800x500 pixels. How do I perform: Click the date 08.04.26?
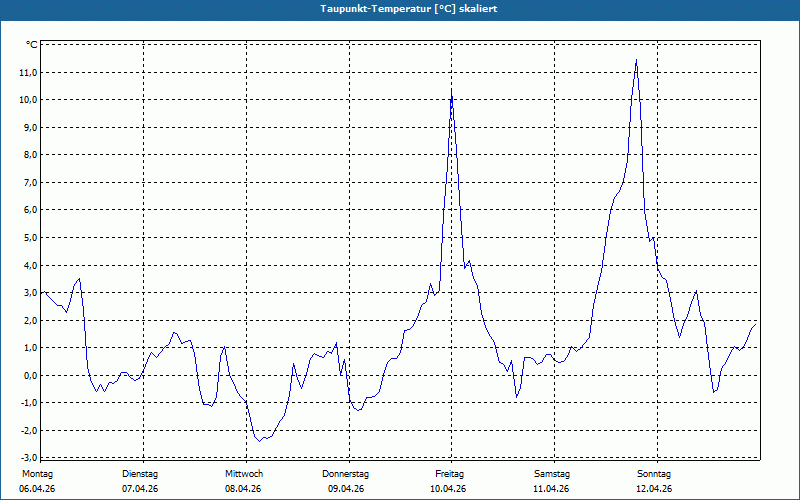coord(243,489)
